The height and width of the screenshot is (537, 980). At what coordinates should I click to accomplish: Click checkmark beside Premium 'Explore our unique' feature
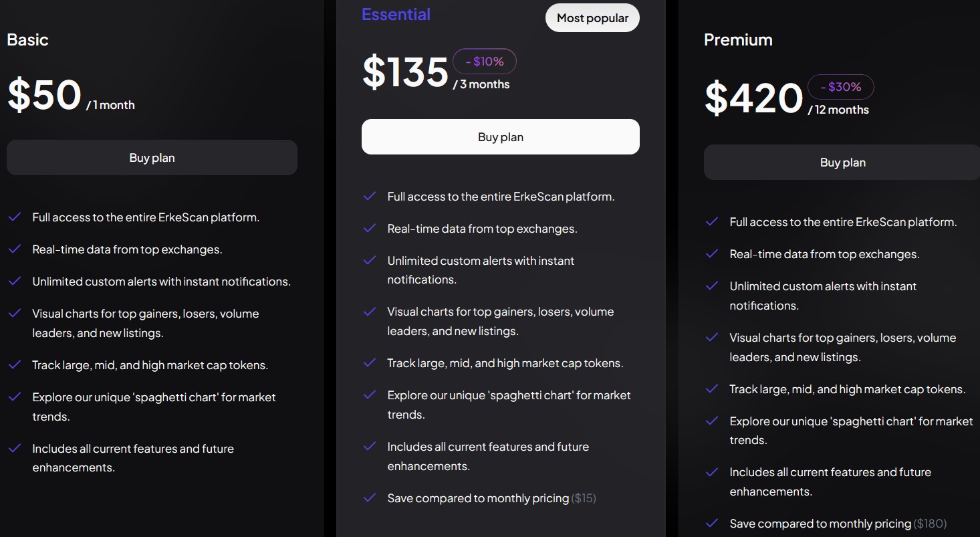712,421
